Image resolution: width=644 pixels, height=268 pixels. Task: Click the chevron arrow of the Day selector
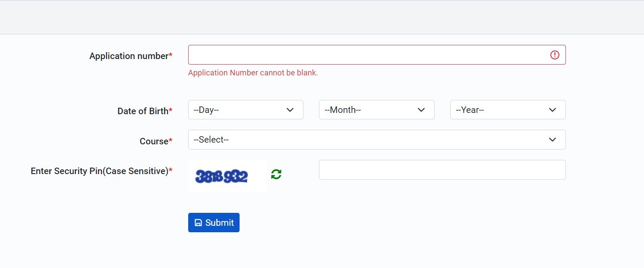coord(290,110)
